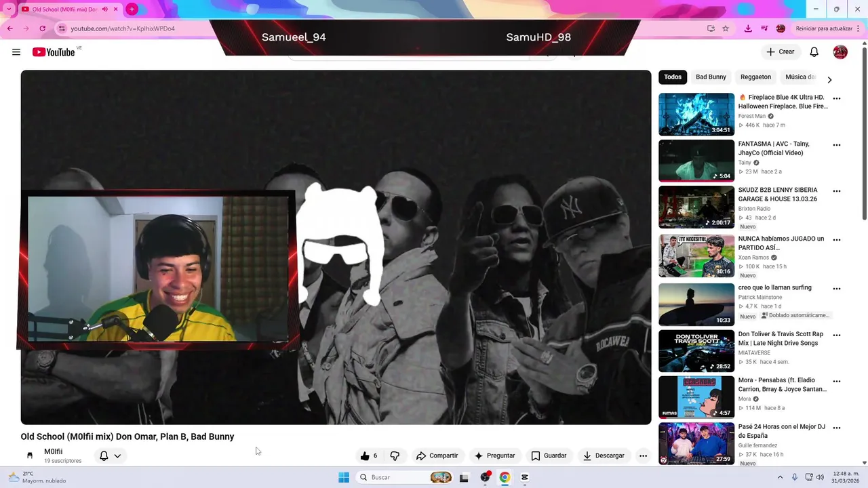Open YouTube notifications bell
Viewport: 868px width, 488px height.
[814, 52]
